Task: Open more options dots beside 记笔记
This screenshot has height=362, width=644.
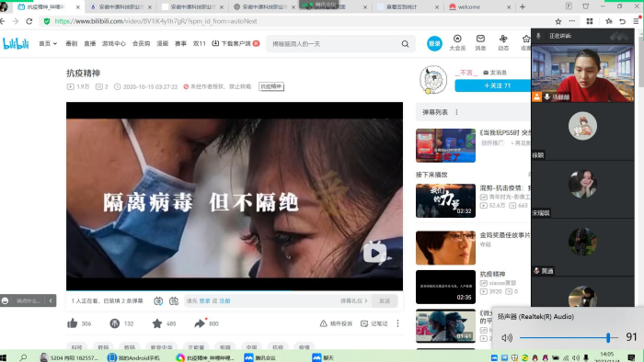Action: [397, 323]
